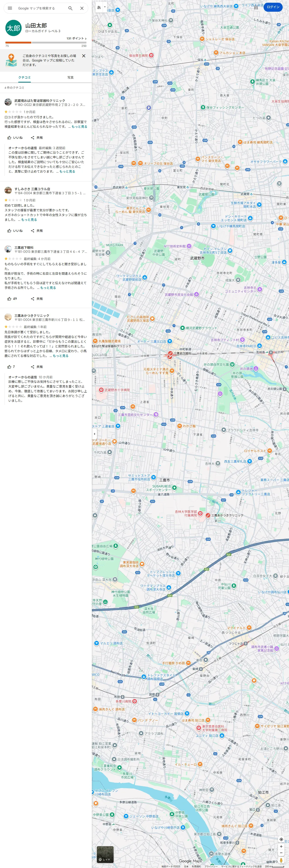Show my current location on map
The height and width of the screenshot is (868, 289).
coord(281,839)
